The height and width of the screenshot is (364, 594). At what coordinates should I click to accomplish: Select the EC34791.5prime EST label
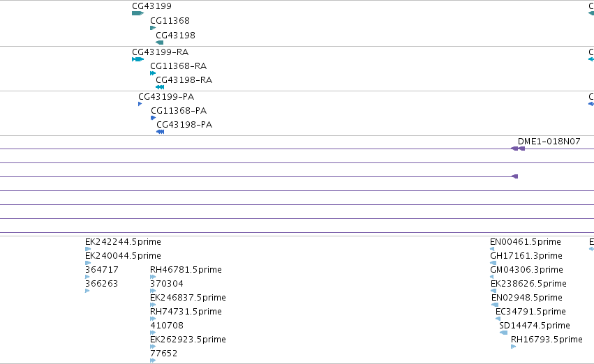tap(530, 312)
